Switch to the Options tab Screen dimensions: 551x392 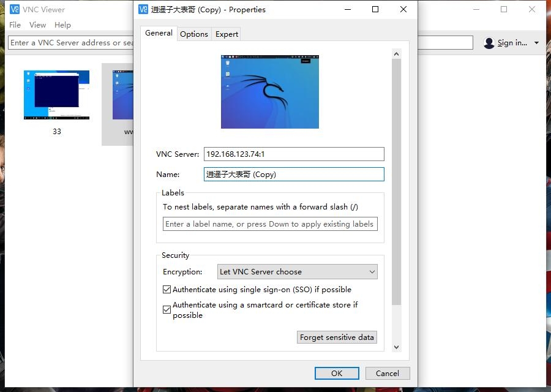coord(194,34)
